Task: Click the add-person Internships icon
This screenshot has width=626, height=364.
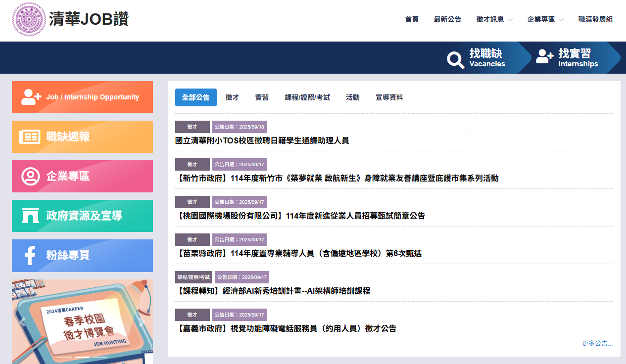Action: pyautogui.click(x=544, y=56)
